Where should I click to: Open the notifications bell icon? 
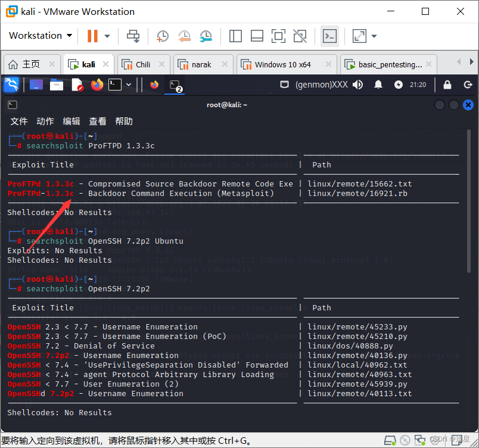(x=378, y=85)
